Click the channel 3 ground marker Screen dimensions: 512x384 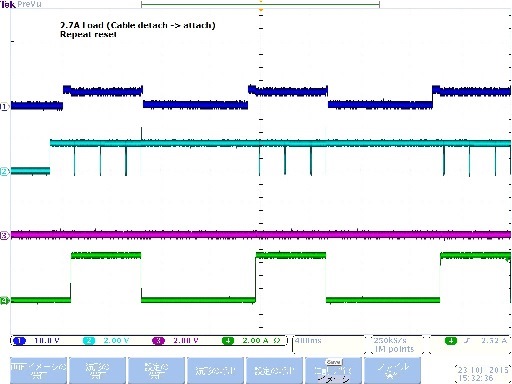[x=4, y=236]
